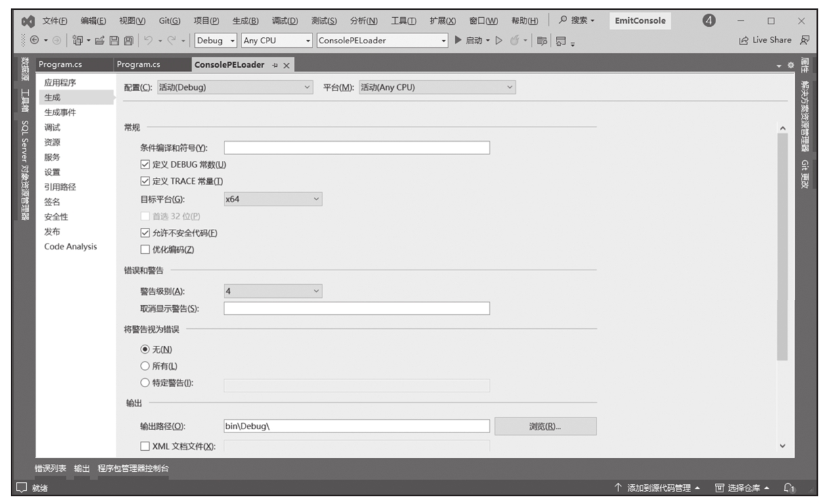This screenshot has width=829, height=504.
Task: Toggle 定义 TRACE 常量 checkbox
Action: click(145, 181)
